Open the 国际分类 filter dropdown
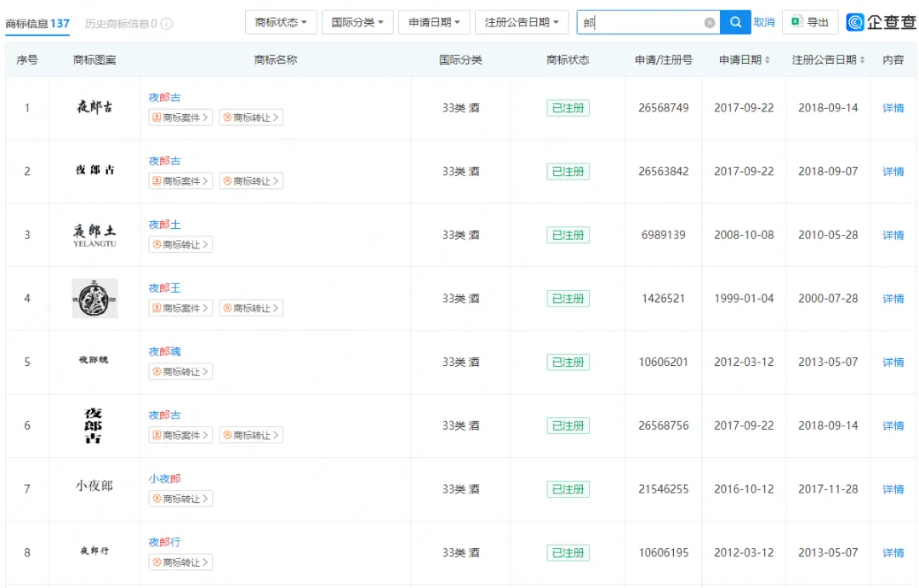919x588 pixels. pyautogui.click(x=357, y=22)
